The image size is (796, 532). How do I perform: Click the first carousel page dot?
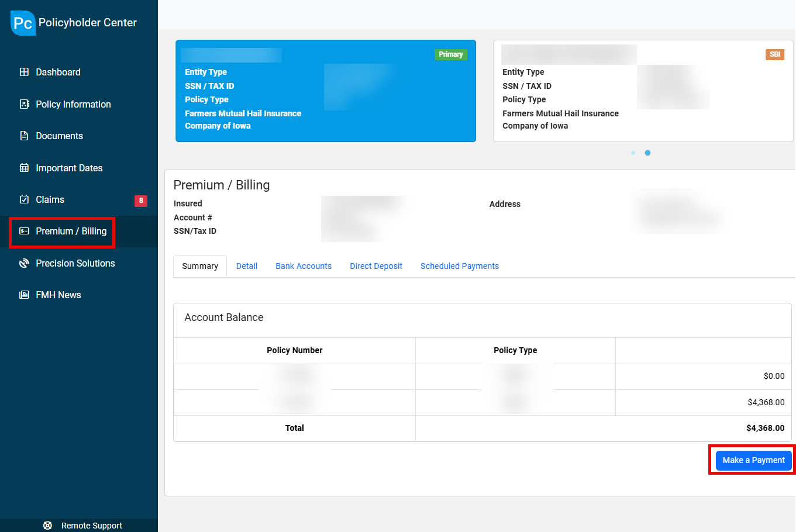tap(633, 153)
